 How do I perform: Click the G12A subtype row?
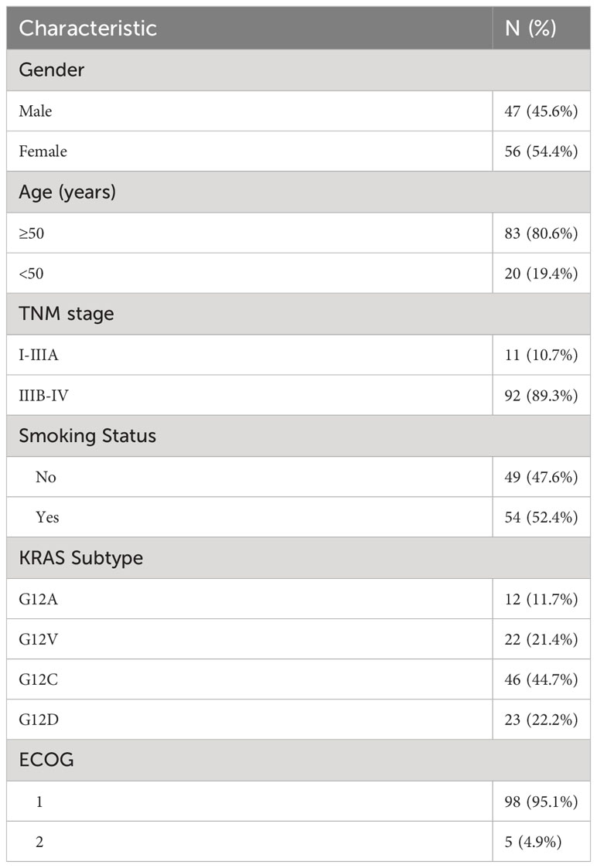(x=298, y=599)
